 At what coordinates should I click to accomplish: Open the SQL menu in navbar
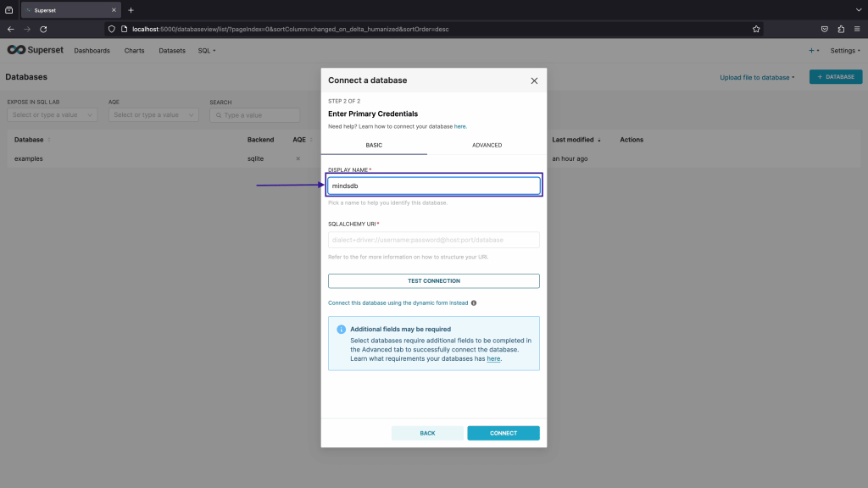tap(206, 51)
